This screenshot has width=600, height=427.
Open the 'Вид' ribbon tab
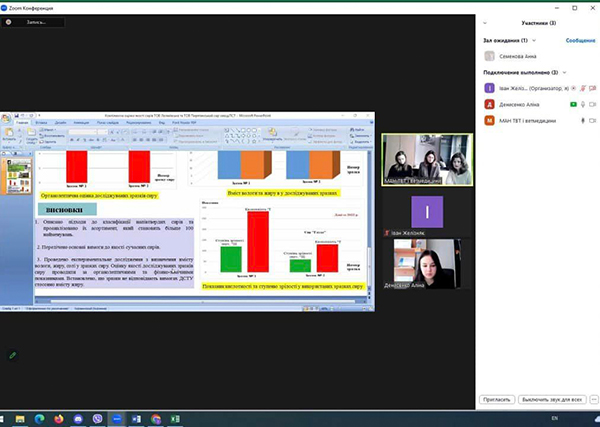pos(162,123)
